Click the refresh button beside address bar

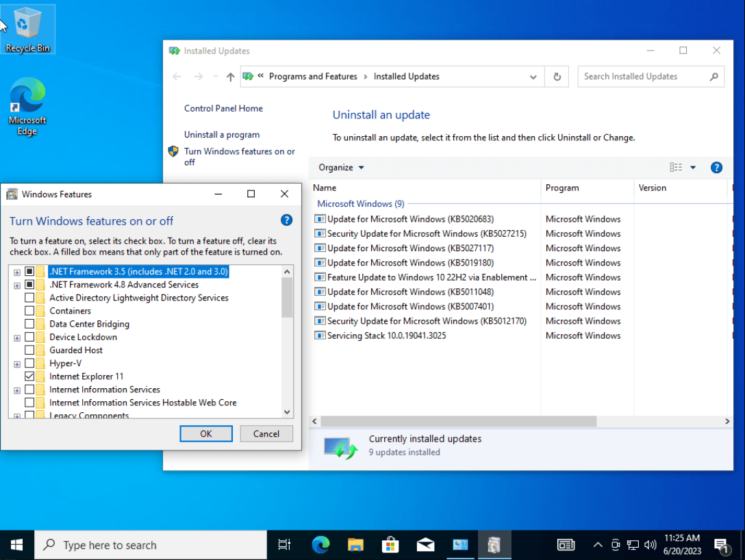(557, 77)
